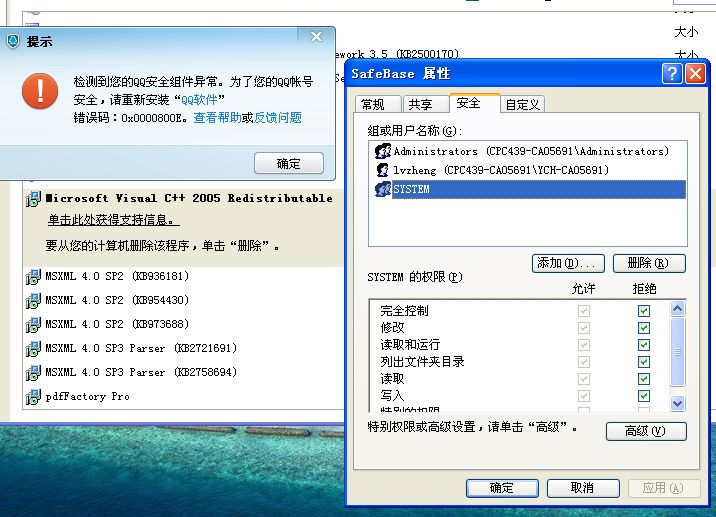Click the Microsoft Visual C++ 2005 installer icon
This screenshot has width=716, height=517.
point(33,199)
